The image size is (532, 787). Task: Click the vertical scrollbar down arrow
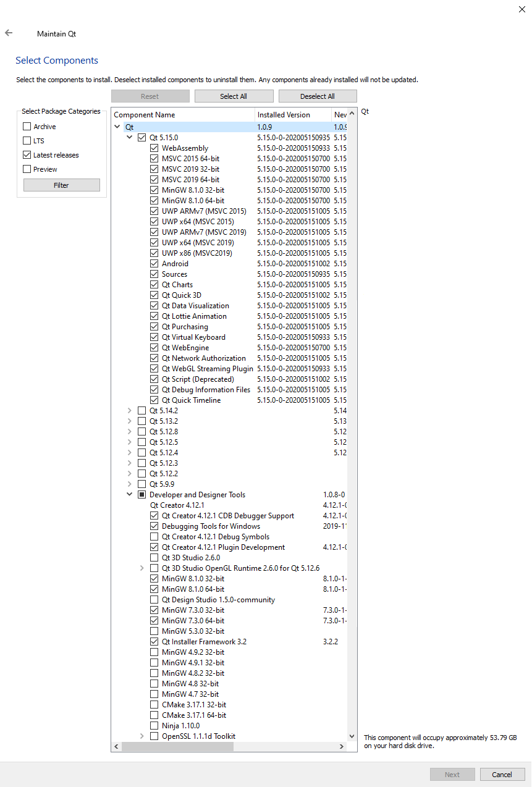point(352,736)
